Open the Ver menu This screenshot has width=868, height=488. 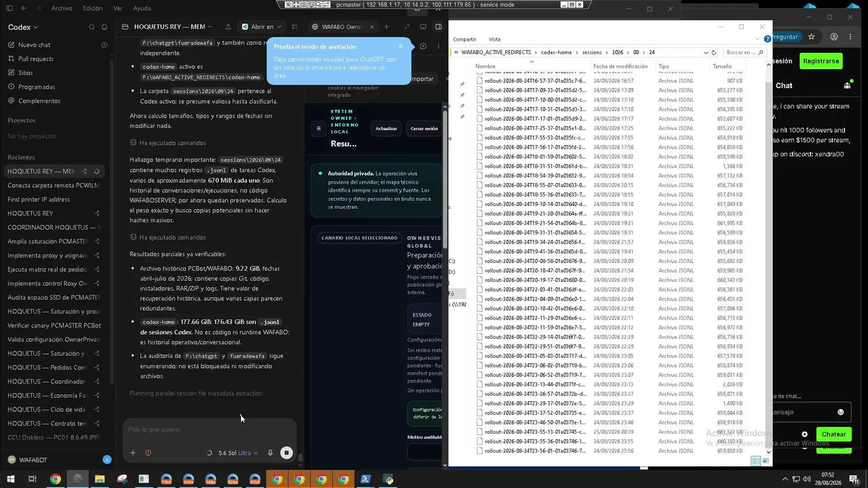pyautogui.click(x=118, y=8)
